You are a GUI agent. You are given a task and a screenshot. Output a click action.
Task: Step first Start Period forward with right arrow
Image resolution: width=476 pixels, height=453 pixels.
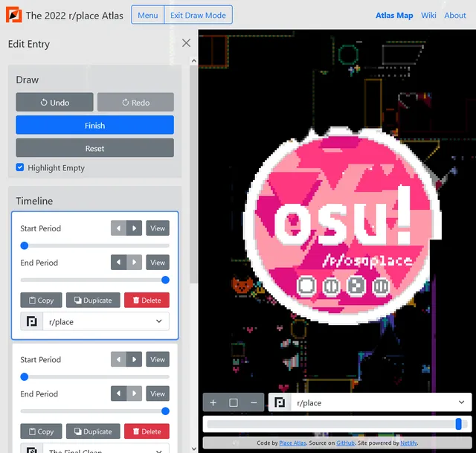click(134, 228)
